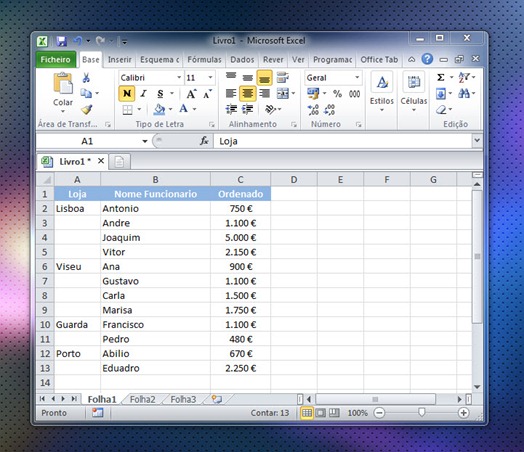Toggle wrap text
The image size is (524, 452).
coord(283,78)
